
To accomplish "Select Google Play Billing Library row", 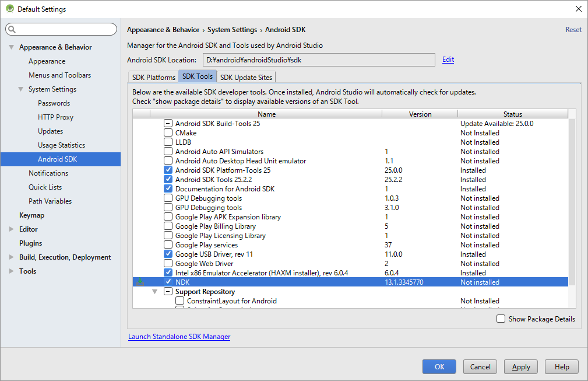I will (x=350, y=226).
